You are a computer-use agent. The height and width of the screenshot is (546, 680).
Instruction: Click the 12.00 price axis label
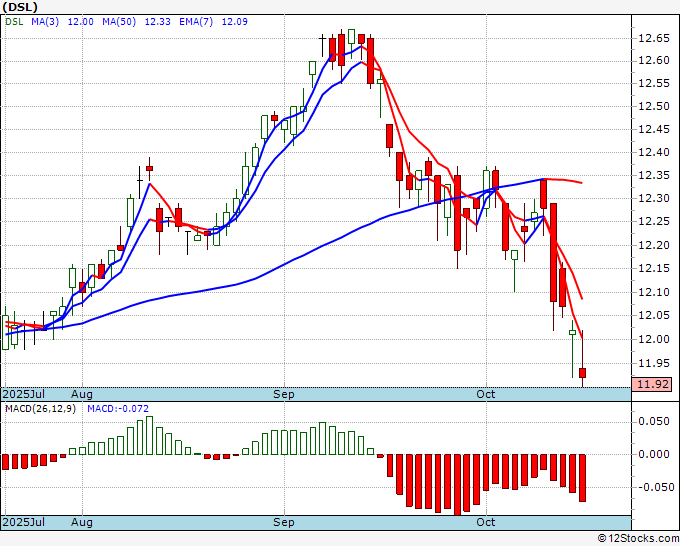(x=654, y=340)
